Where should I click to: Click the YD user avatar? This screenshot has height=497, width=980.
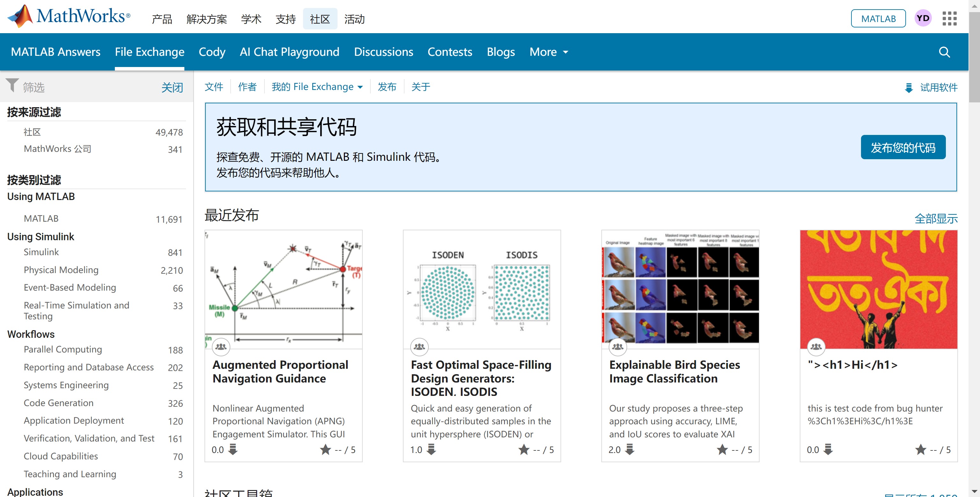pos(923,18)
